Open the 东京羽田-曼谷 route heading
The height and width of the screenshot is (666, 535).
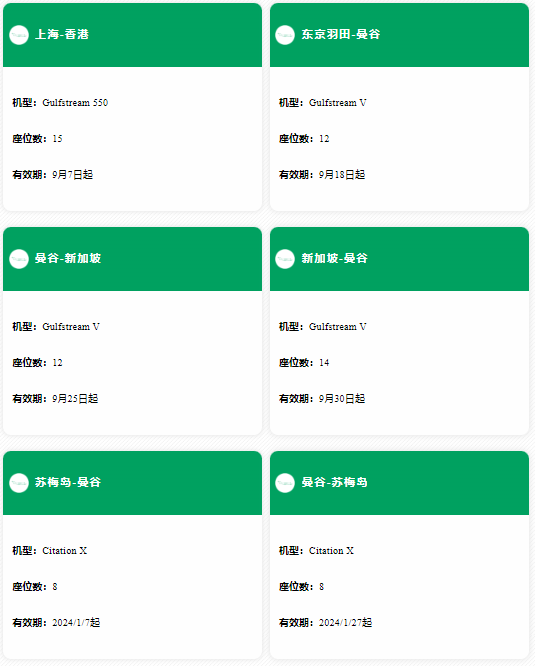pos(341,34)
